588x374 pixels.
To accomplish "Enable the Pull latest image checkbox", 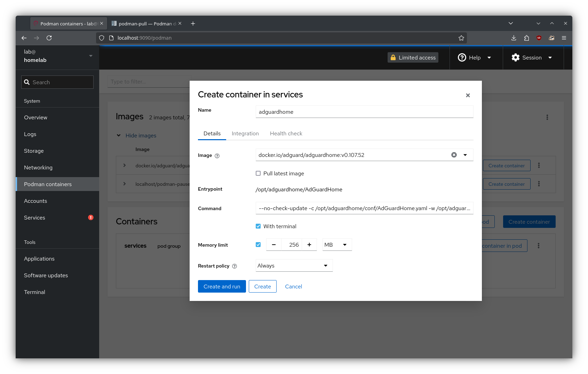I will [258, 173].
